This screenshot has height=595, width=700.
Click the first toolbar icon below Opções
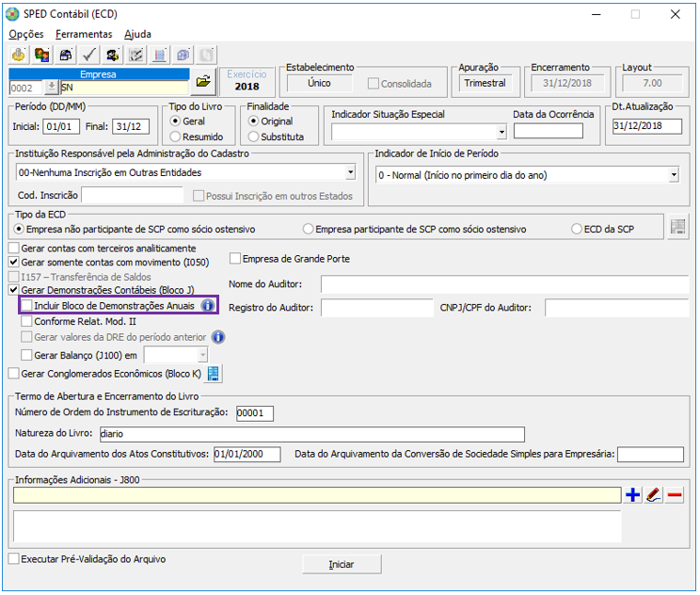coord(19,55)
